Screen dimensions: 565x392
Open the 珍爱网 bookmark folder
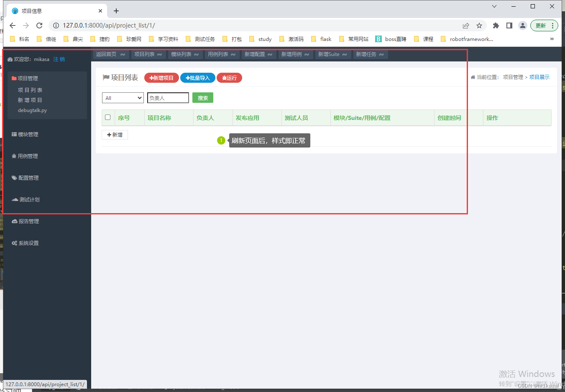pos(129,39)
